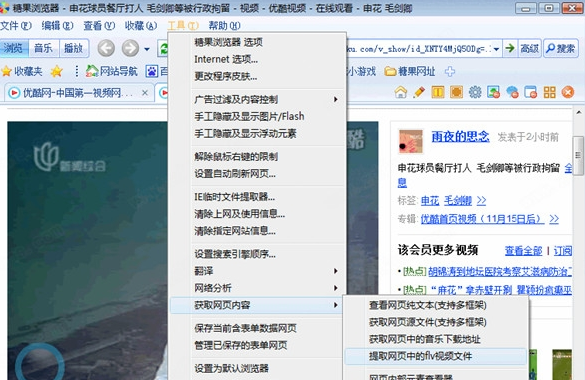Choose 保存当前含表单数据网页
This screenshot has height=380, width=585.
257,328
